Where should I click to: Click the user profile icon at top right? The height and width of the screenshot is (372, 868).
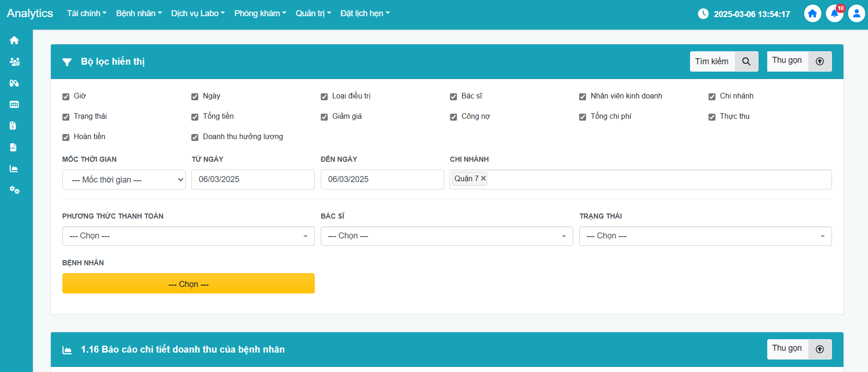pyautogui.click(x=856, y=13)
